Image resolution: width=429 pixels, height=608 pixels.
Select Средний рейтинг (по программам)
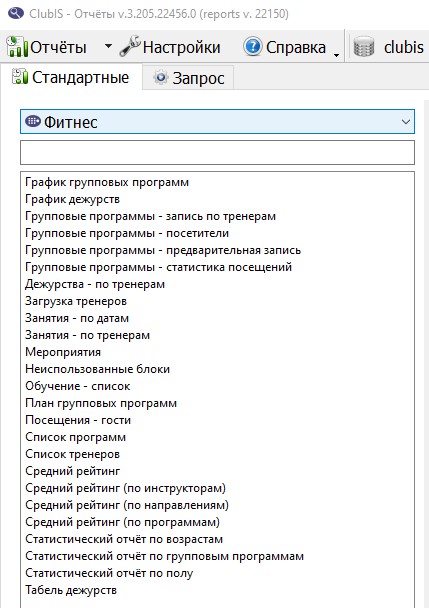point(123,523)
